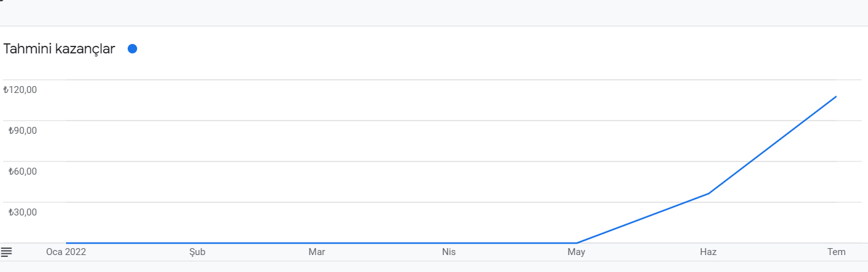The height and width of the screenshot is (272, 868).
Task: Click the ₺90,00 axis value
Action: (x=23, y=131)
